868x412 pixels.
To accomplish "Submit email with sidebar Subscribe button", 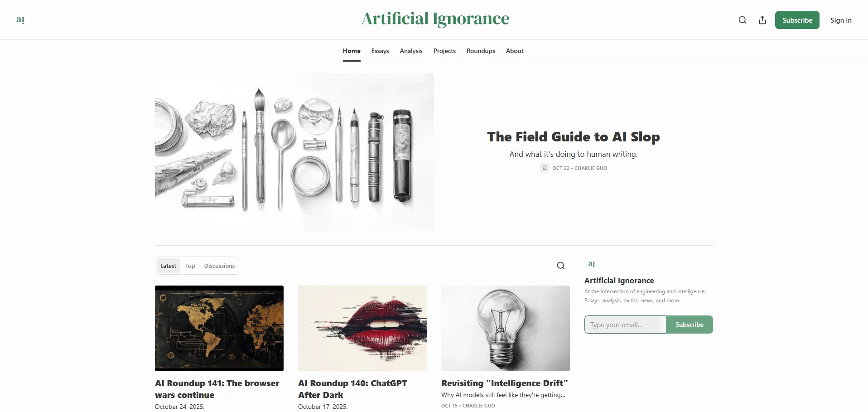I will 690,325.
